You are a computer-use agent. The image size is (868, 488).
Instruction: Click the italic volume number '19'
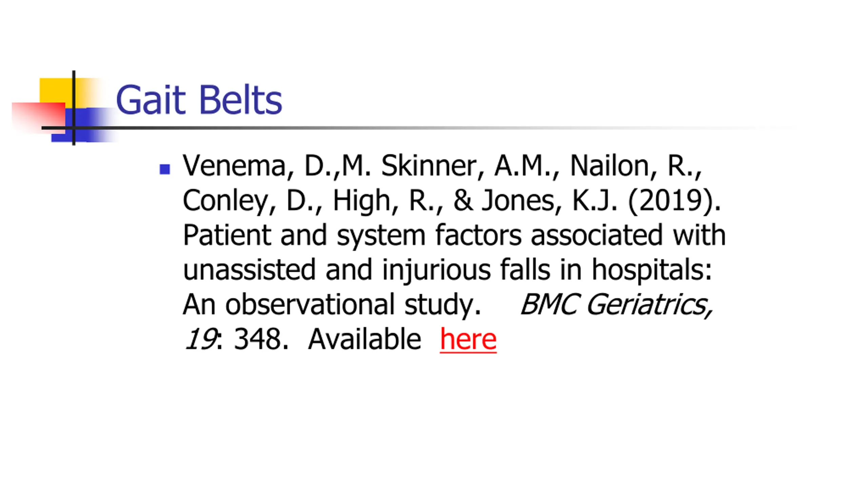pyautogui.click(x=200, y=339)
